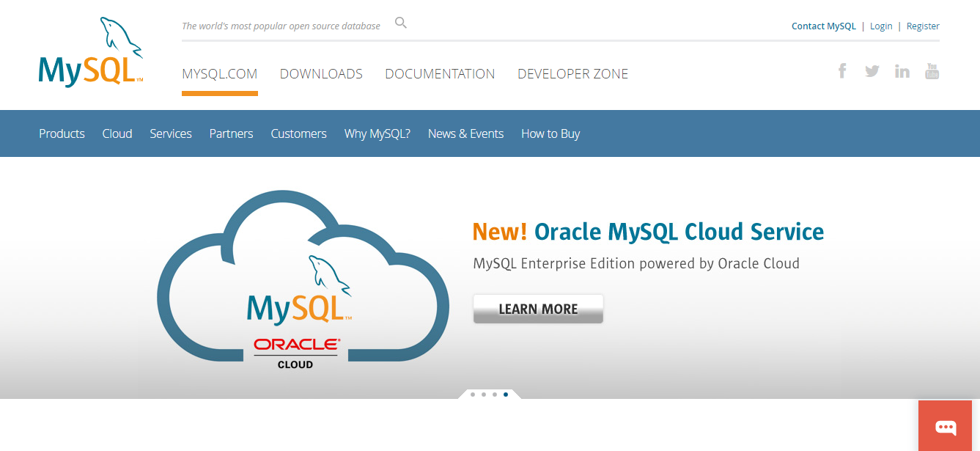Open the Customers menu
Viewport: 980px width, 451px height.
[298, 133]
